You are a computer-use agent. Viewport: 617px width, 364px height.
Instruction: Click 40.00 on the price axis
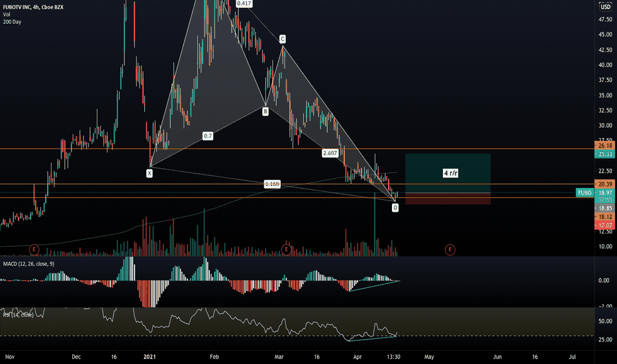click(x=605, y=65)
